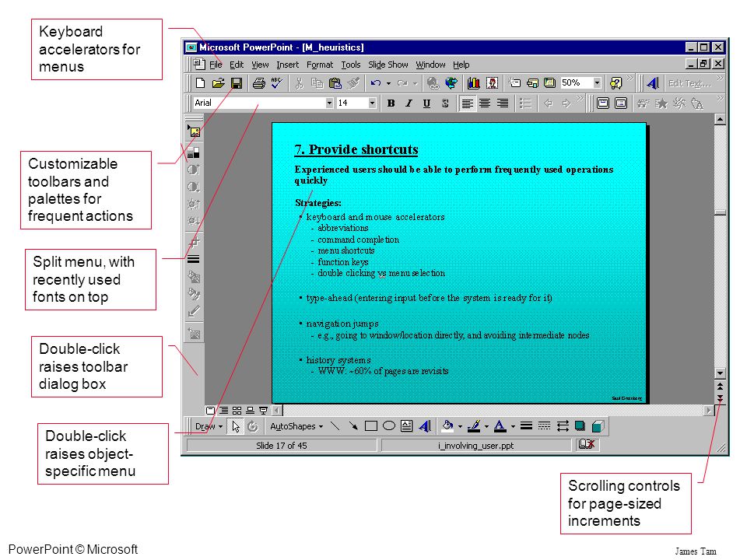747x560 pixels.
Task: Expand the Undo history dropdown arrow
Action: tap(388, 84)
